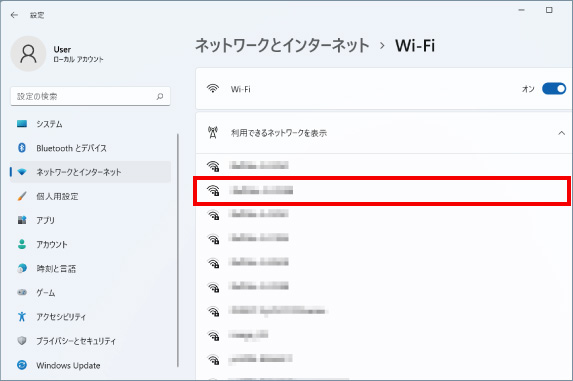Viewport: 573px width, 381px height.
Task: Open Bluetooth とデバイス in the sidebar
Action: [x=90, y=148]
